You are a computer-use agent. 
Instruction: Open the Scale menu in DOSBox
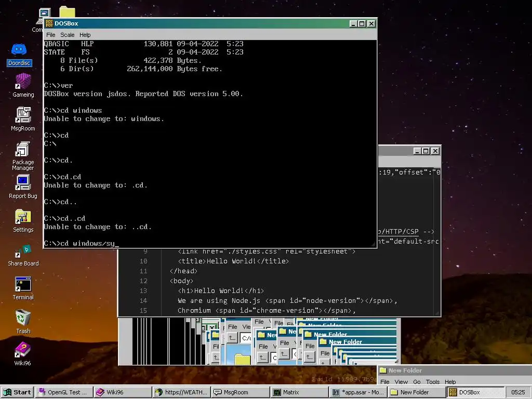coord(67,35)
